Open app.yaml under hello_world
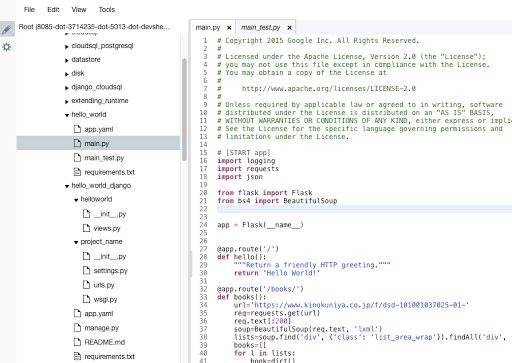Screen dimensions: 512x363 99,129
